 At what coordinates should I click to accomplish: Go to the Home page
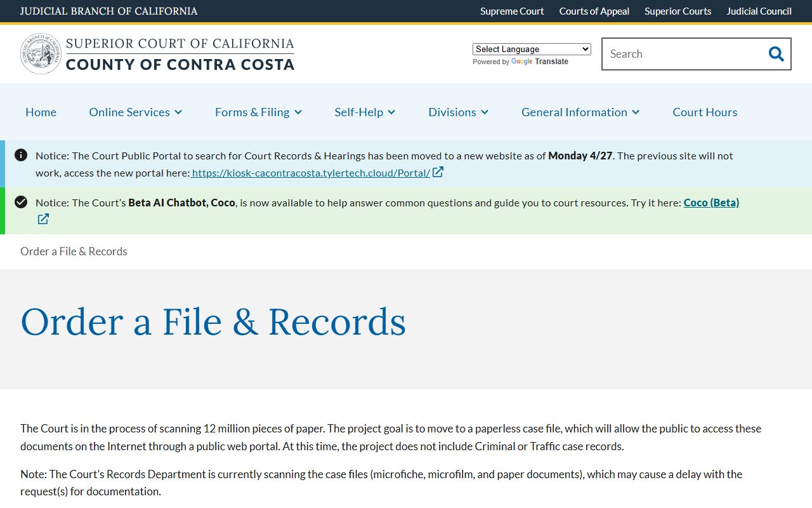[x=41, y=112]
